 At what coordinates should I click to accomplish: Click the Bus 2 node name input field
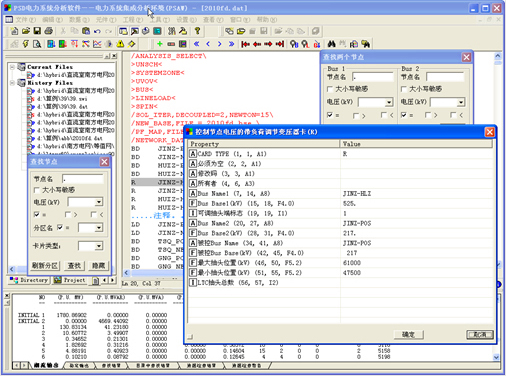tap(445, 77)
